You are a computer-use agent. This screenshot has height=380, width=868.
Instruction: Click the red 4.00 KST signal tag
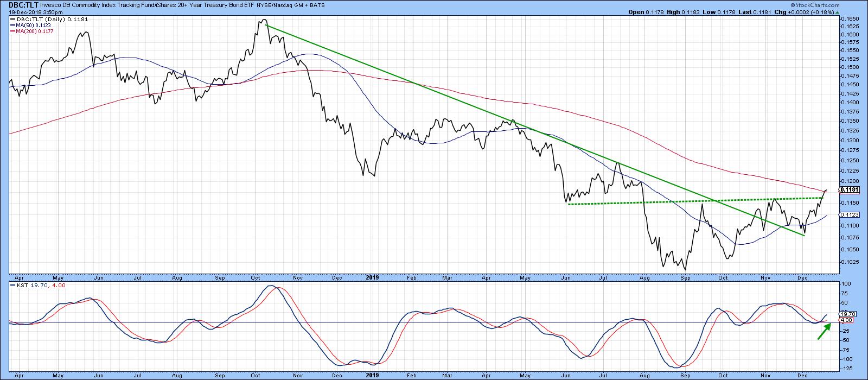point(847,320)
